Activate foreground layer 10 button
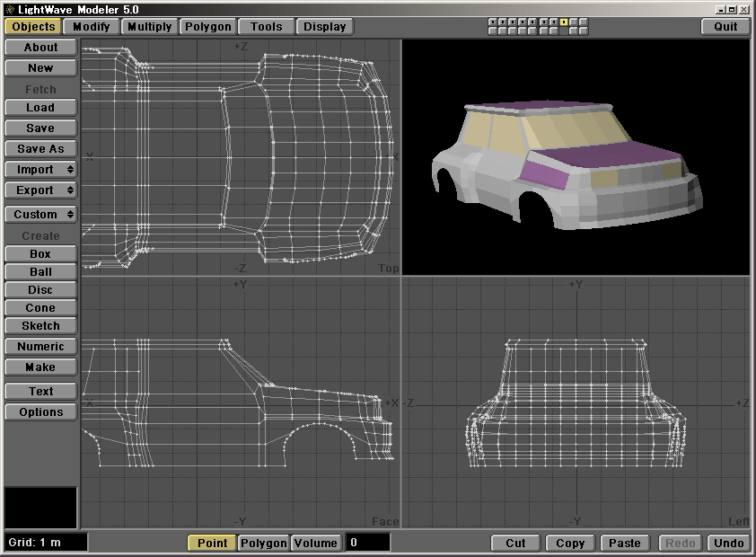Screen dimensions: 756x557 pyautogui.click(x=583, y=22)
